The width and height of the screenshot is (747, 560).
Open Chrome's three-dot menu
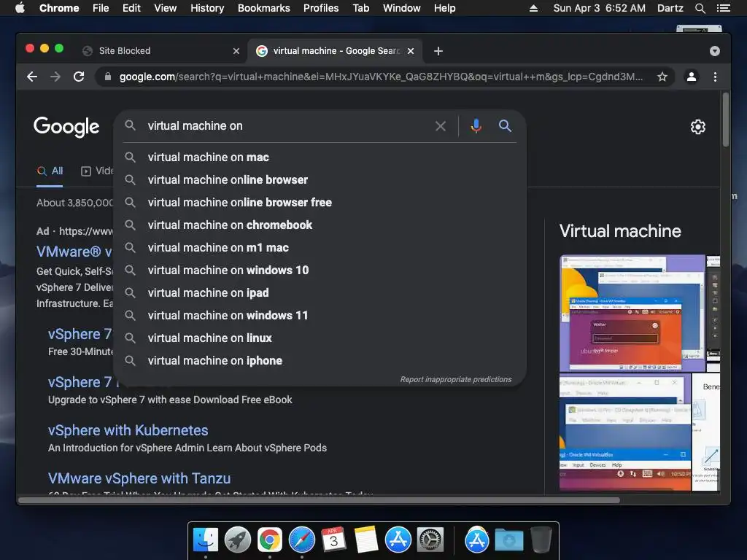[715, 77]
